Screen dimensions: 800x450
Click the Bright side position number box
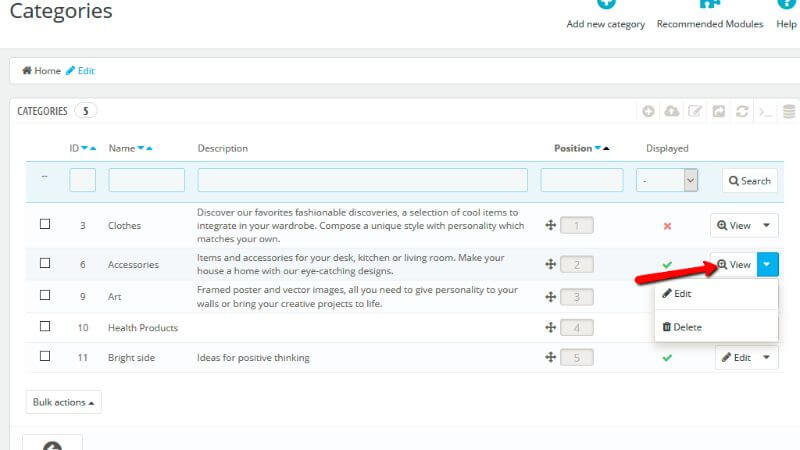577,358
